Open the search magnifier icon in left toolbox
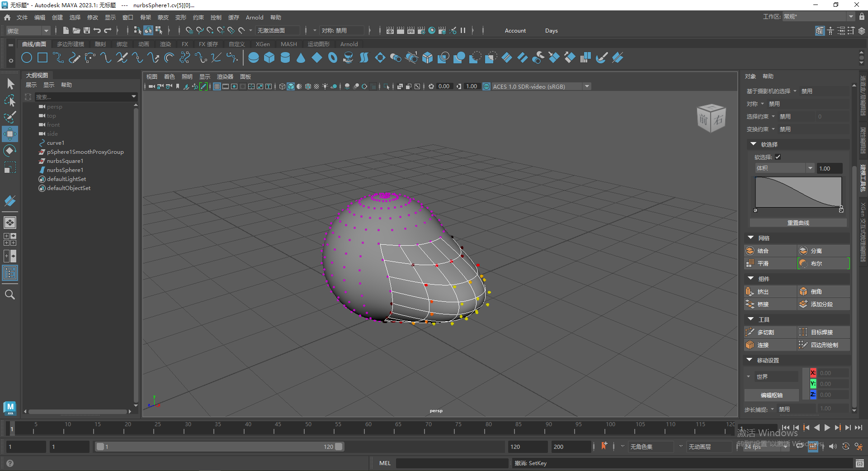The height and width of the screenshot is (471, 868). point(10,295)
